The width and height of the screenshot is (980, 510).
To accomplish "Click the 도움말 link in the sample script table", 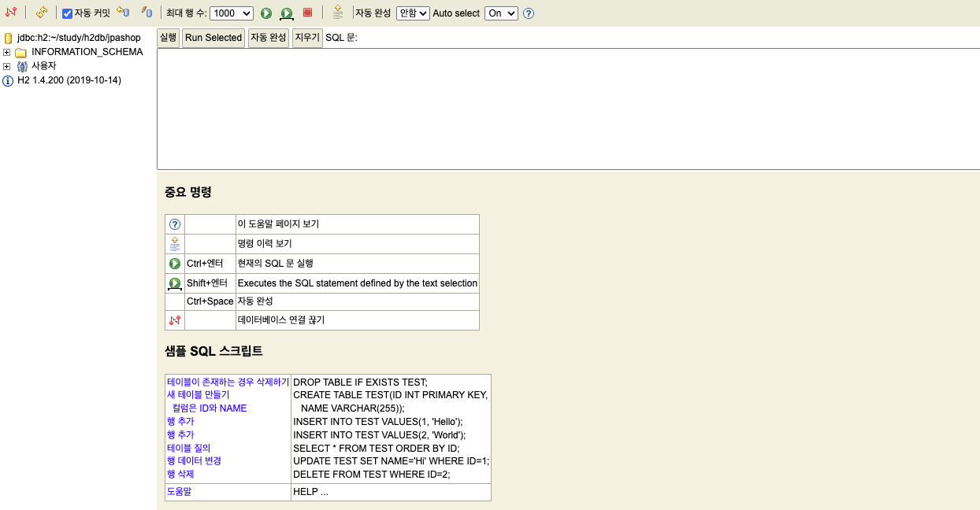I will tap(179, 492).
